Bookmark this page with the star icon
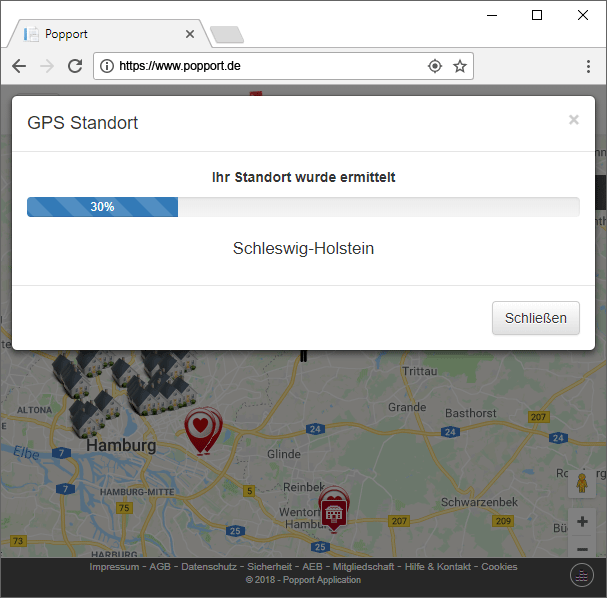607x598 pixels. coord(460,66)
